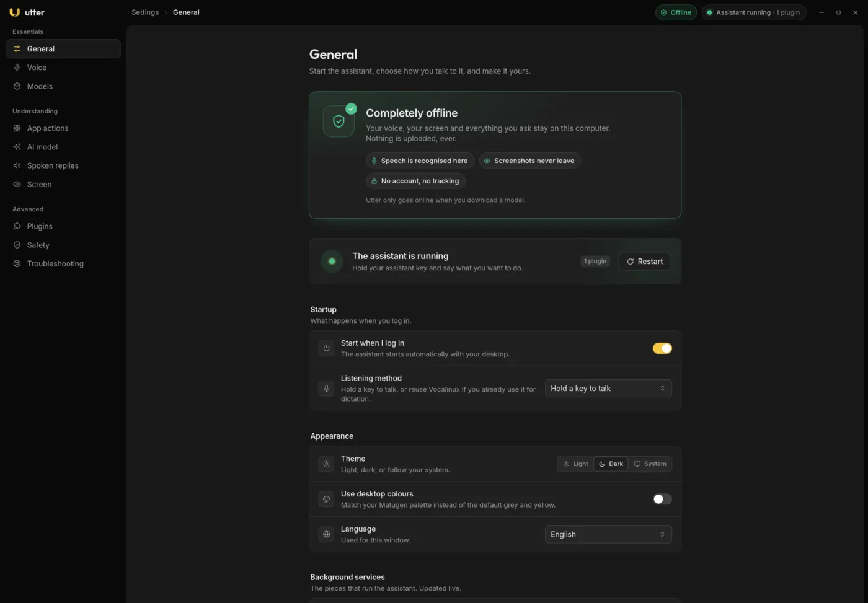Switch to the App actions page
Screen dimensions: 868x603
(63, 128)
